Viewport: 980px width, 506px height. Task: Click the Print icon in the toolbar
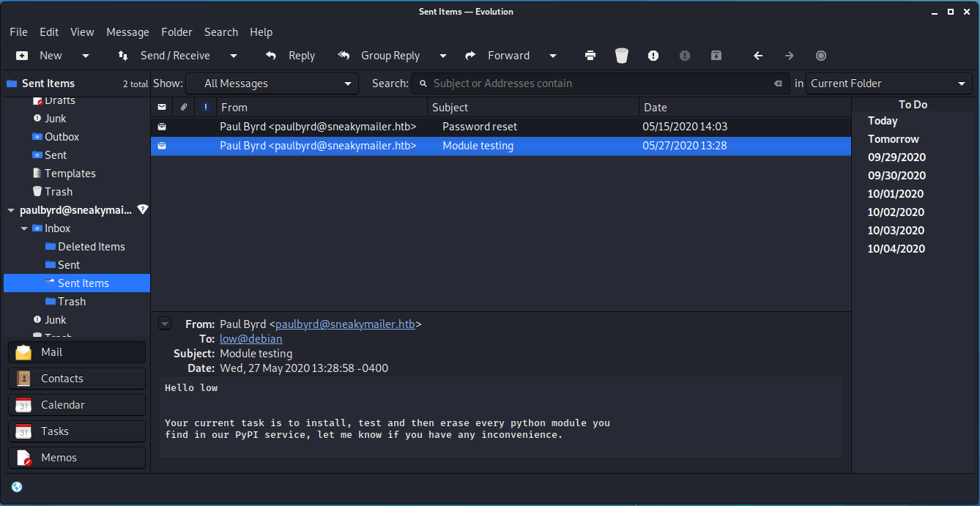point(590,56)
